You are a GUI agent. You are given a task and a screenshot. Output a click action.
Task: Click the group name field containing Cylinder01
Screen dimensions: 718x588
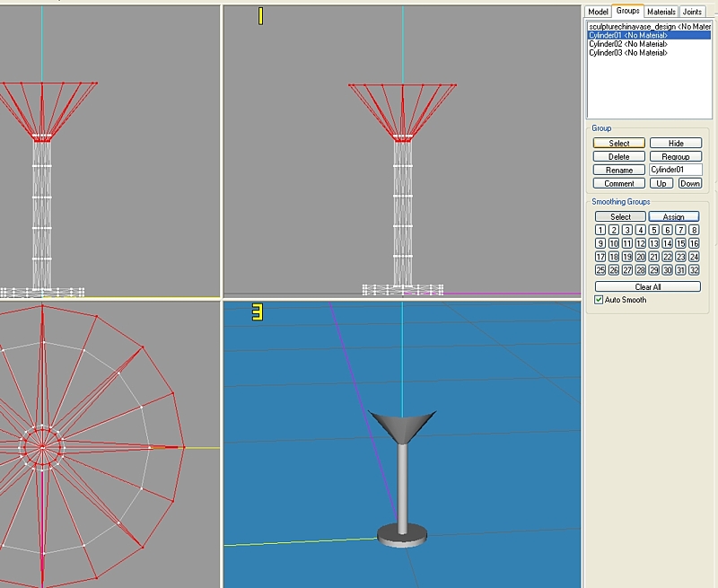(676, 170)
